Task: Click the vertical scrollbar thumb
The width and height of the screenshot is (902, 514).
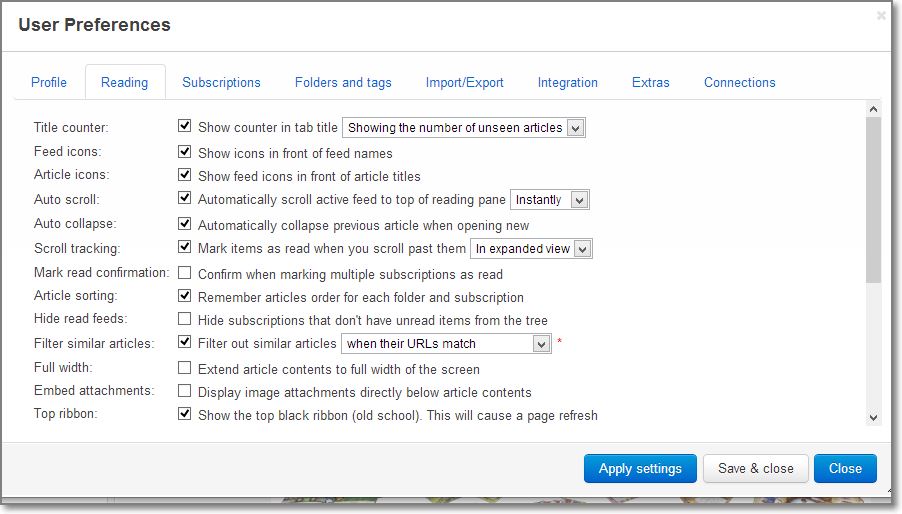Action: [x=873, y=200]
